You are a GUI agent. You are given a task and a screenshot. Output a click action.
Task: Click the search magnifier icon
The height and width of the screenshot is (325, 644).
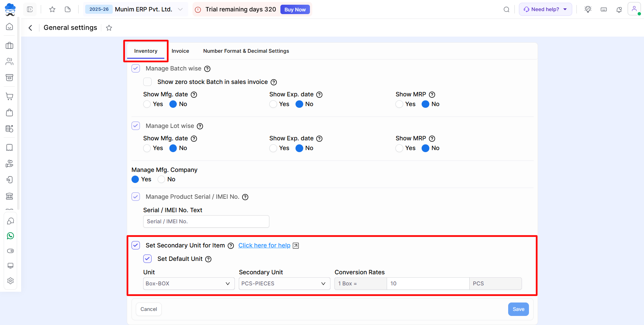pyautogui.click(x=506, y=9)
